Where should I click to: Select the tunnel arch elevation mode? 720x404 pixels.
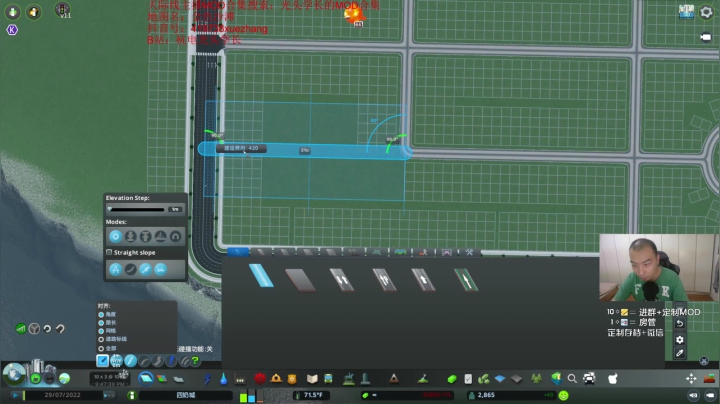pos(175,236)
